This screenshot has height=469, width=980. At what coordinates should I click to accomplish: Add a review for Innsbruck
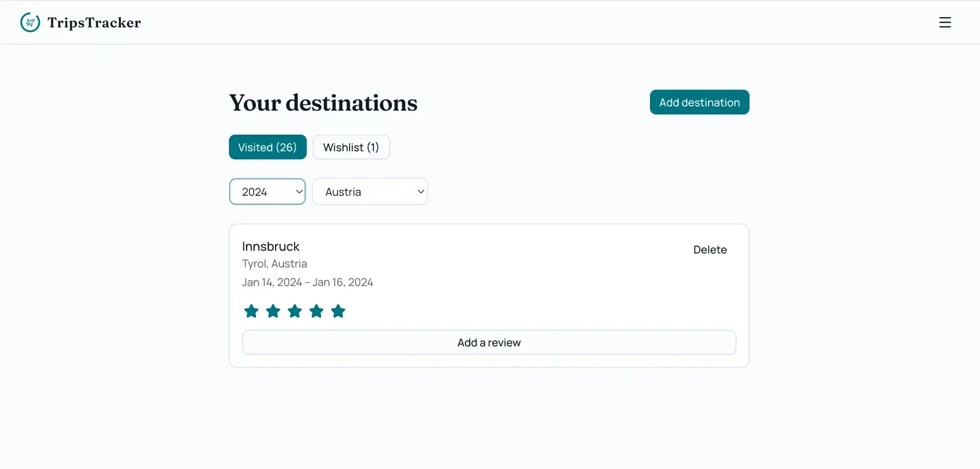coord(489,342)
